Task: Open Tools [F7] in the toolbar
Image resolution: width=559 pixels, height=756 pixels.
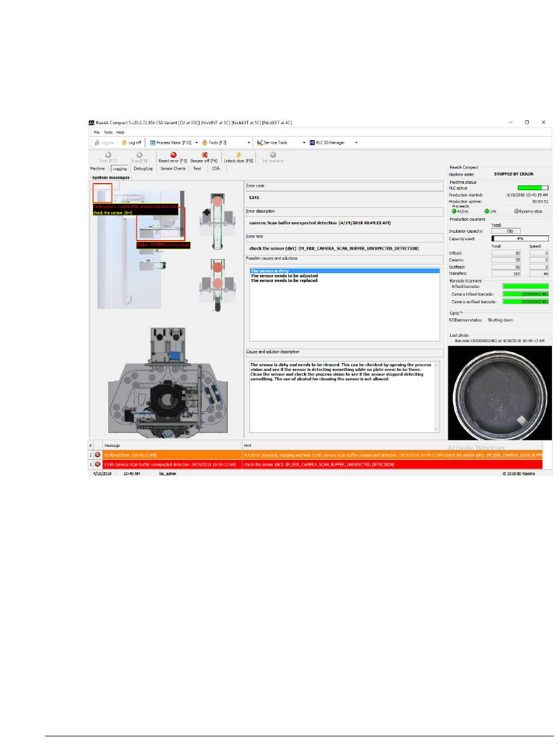Action: pos(215,142)
